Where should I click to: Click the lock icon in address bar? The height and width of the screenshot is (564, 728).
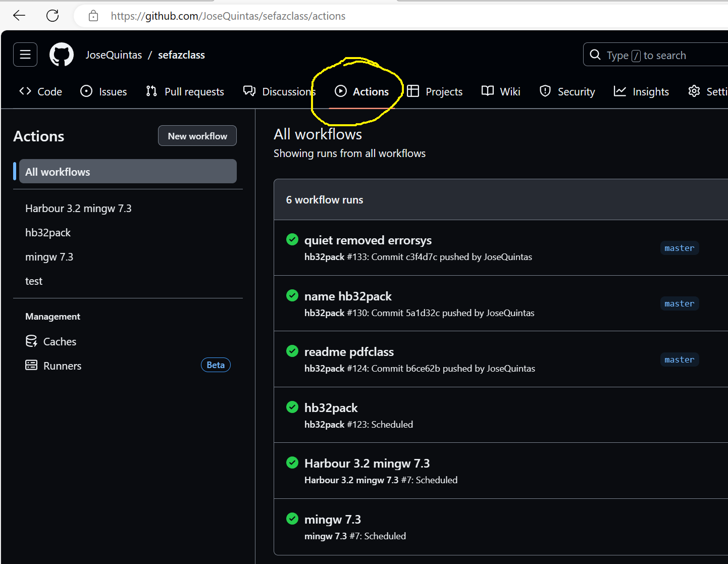coord(93,16)
